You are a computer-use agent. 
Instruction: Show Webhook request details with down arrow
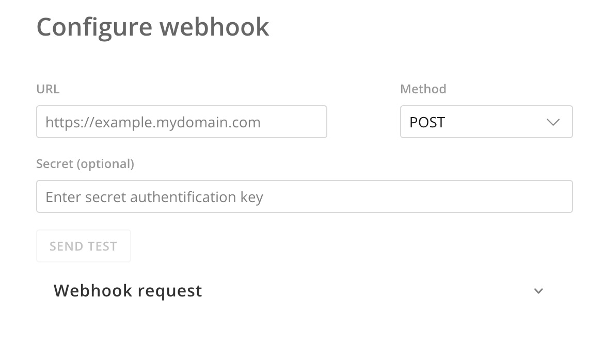538,291
